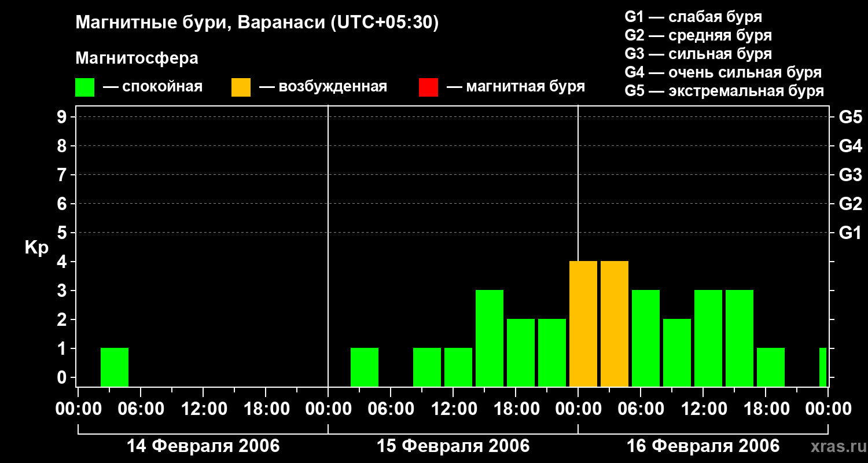The height and width of the screenshot is (463, 868).
Task: Click the green 'спокойная' legend swatch
Action: [x=85, y=87]
